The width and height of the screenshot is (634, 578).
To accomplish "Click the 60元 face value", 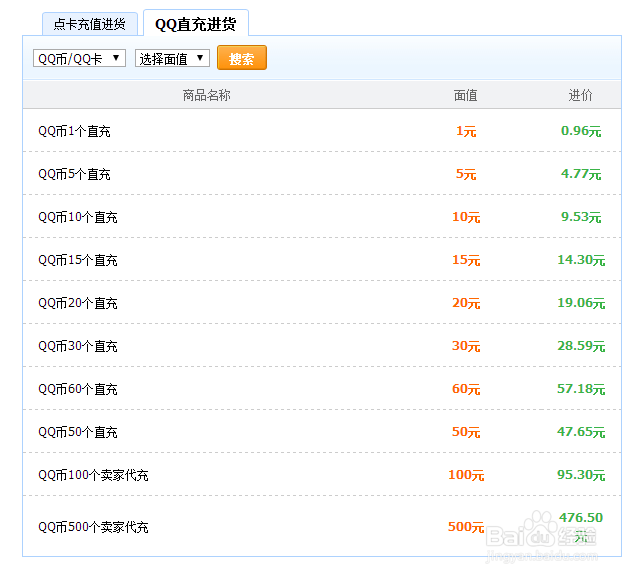I will pyautogui.click(x=466, y=389).
